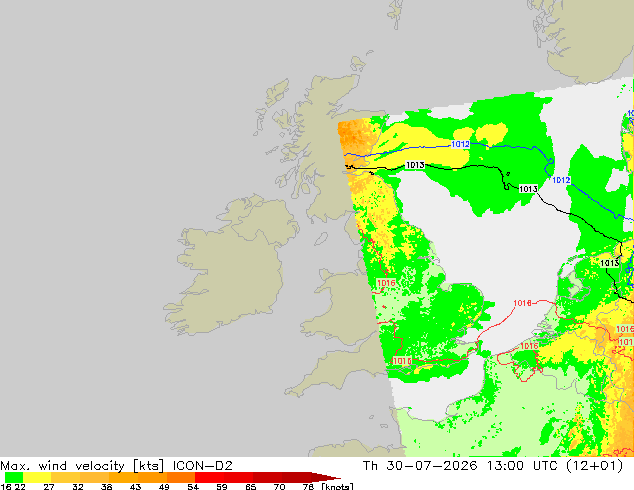634x490 pixels.
Task: Click the 'ICON-D2' model name label
Action: 203,466
